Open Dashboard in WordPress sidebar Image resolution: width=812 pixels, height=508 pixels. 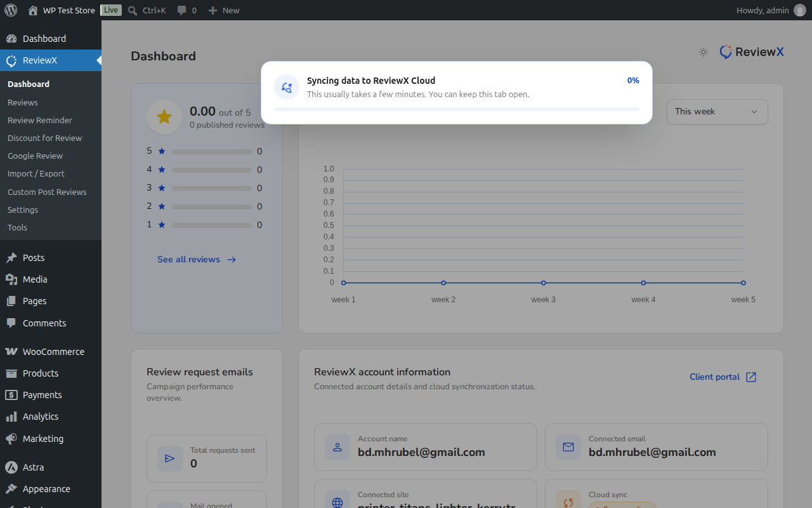pyautogui.click(x=51, y=39)
